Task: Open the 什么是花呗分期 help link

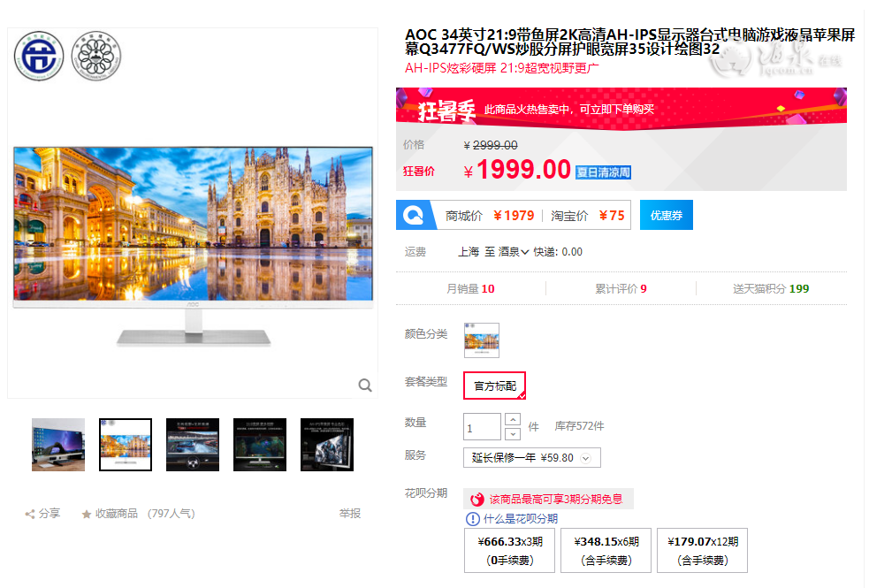Action: [521, 519]
